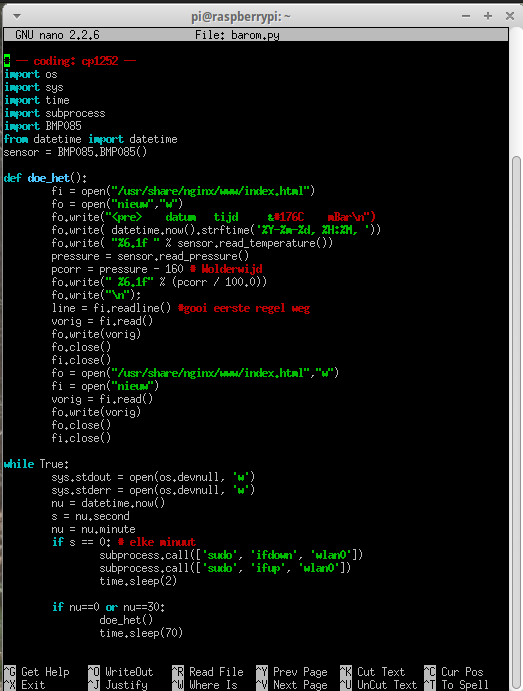
Task: Click the 'time.sleep(2)' line
Action: [x=138, y=581]
